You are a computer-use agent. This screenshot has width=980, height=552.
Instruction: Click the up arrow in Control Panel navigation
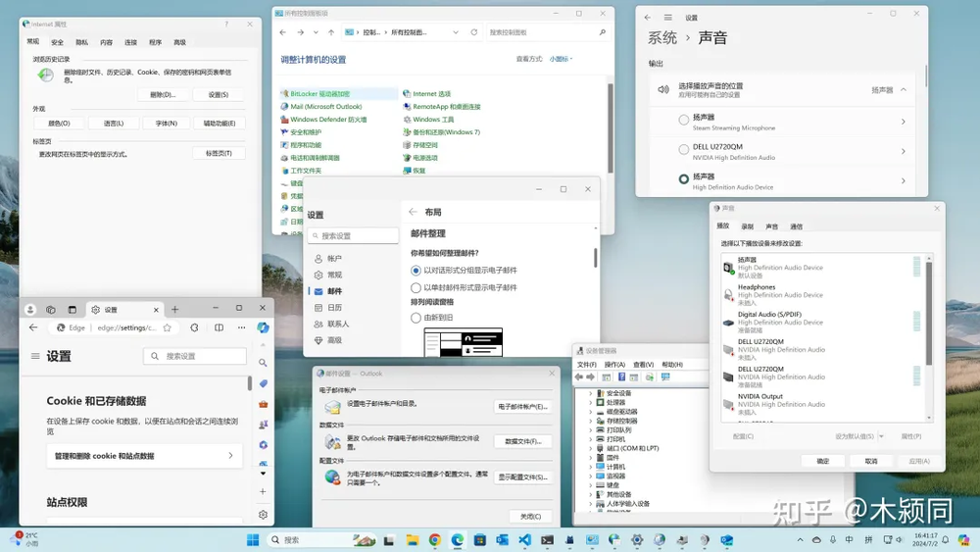(332, 32)
